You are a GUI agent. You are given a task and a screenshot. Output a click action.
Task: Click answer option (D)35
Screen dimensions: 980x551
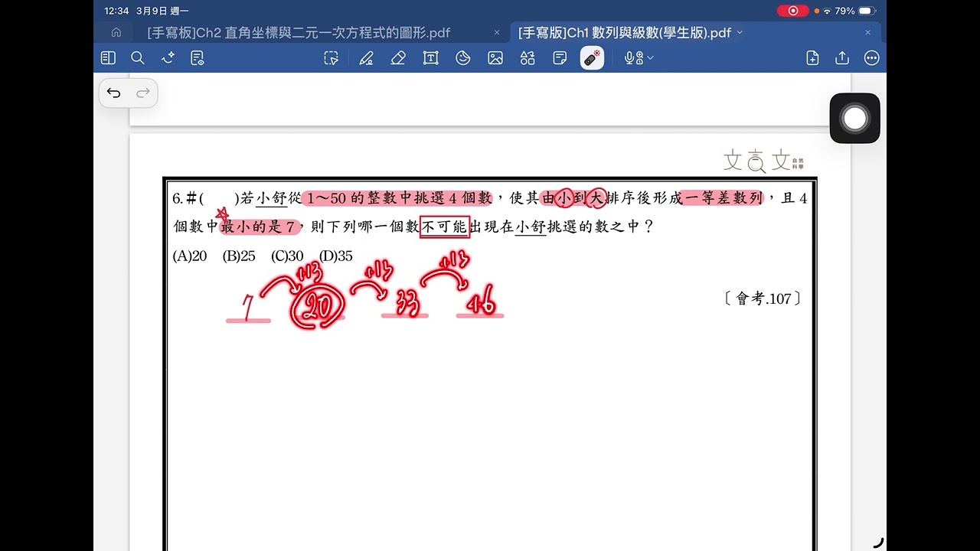336,256
